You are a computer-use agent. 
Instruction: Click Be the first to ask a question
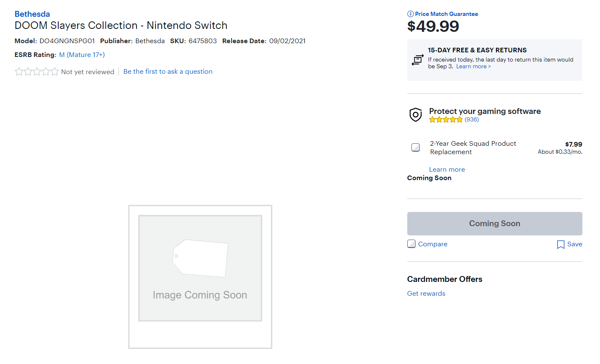click(168, 71)
